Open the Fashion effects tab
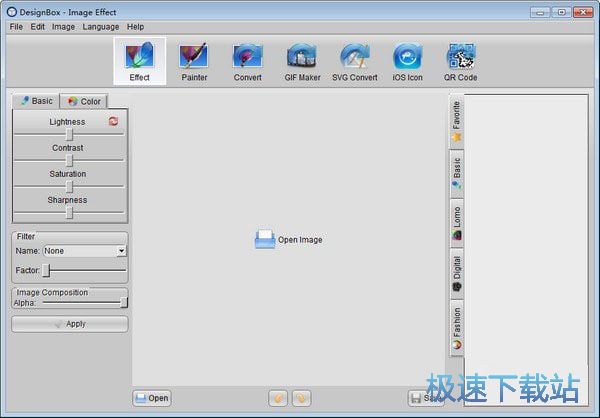Screen dimensions: 600x418 pyautogui.click(x=457, y=327)
